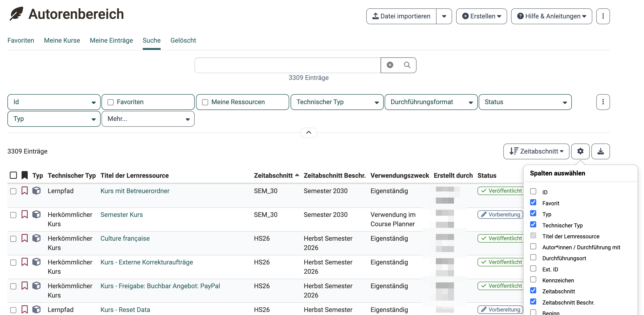Image resolution: width=644 pixels, height=315 pixels.
Task: Open the table settings gear icon
Action: 580,151
